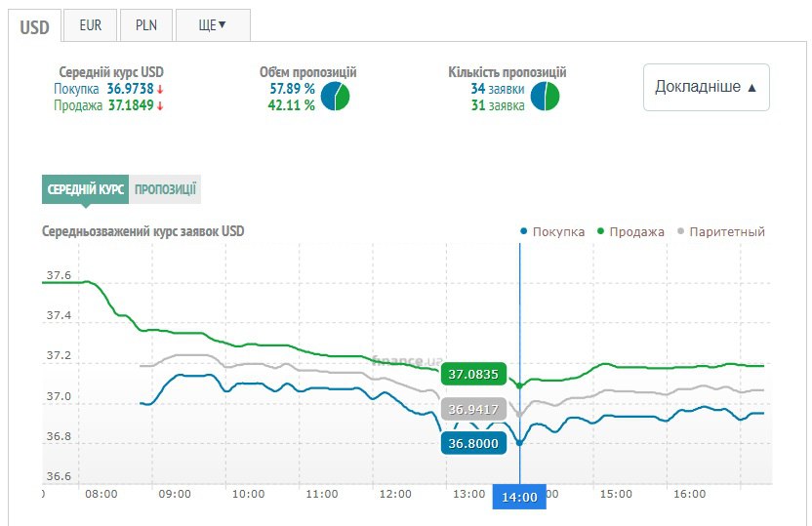
Task: Switch to the PLN tab
Action: click(146, 25)
